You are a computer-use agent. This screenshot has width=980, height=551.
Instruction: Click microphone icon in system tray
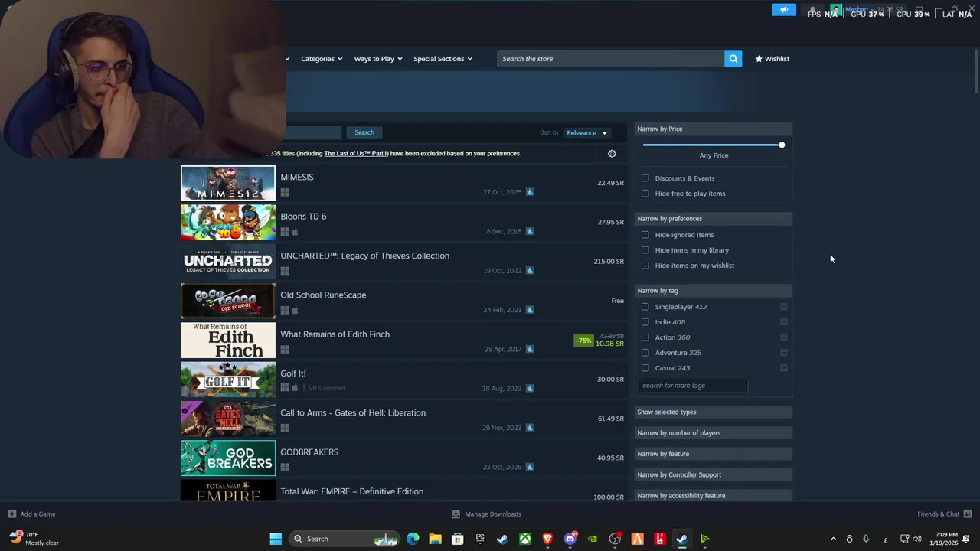(866, 540)
